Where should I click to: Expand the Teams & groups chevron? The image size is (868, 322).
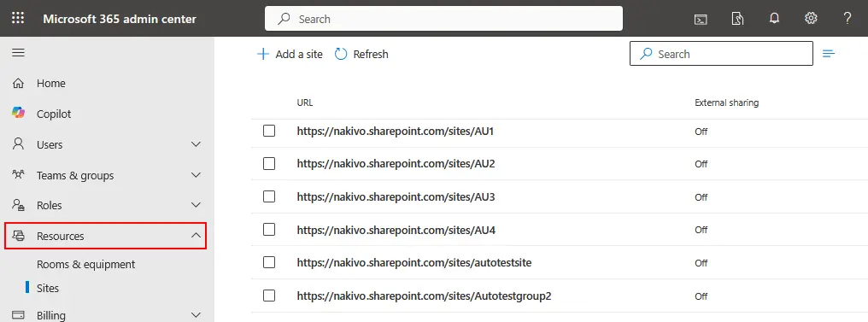196,175
